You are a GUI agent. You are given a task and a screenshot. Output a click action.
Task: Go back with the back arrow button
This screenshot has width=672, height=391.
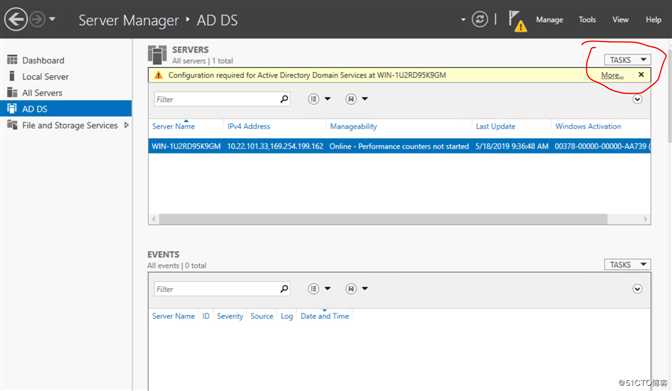pyautogui.click(x=15, y=19)
